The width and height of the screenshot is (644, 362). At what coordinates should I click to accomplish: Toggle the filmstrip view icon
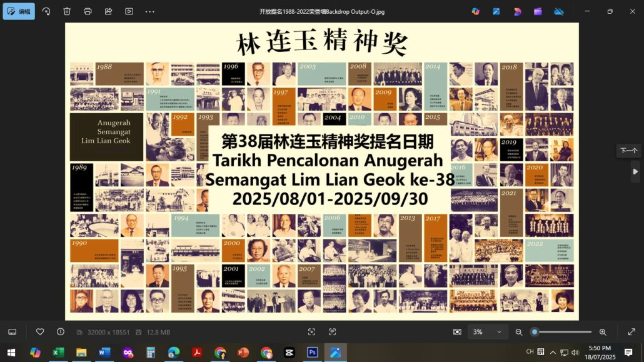13,332
